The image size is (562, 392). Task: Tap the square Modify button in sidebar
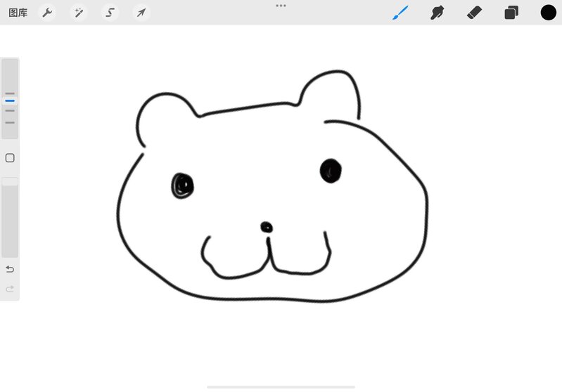(x=10, y=158)
